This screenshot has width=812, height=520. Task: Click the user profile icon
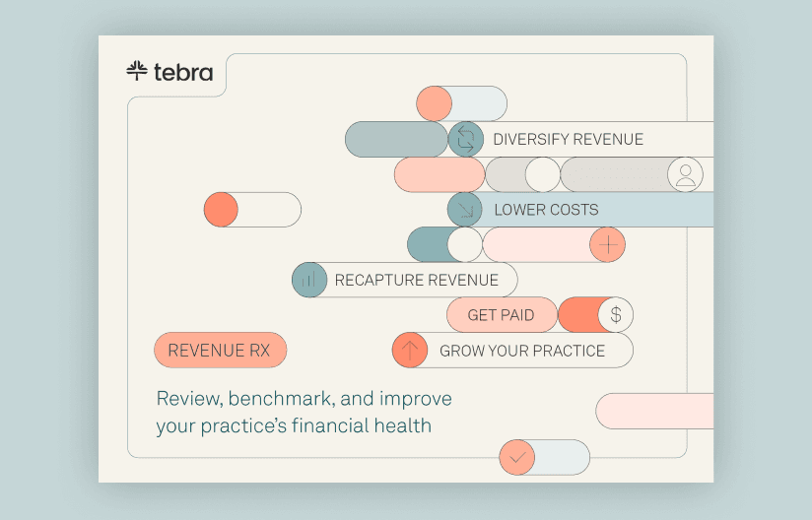point(685,174)
